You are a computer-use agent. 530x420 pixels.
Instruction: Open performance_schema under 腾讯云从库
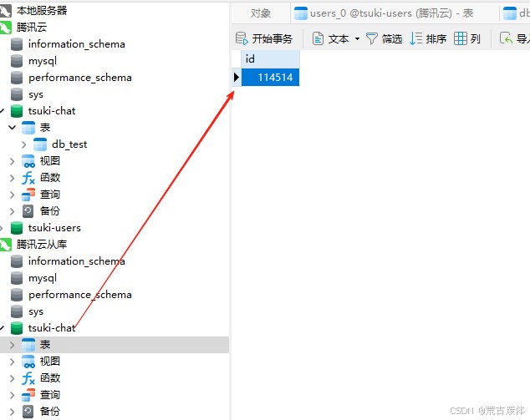(80, 295)
